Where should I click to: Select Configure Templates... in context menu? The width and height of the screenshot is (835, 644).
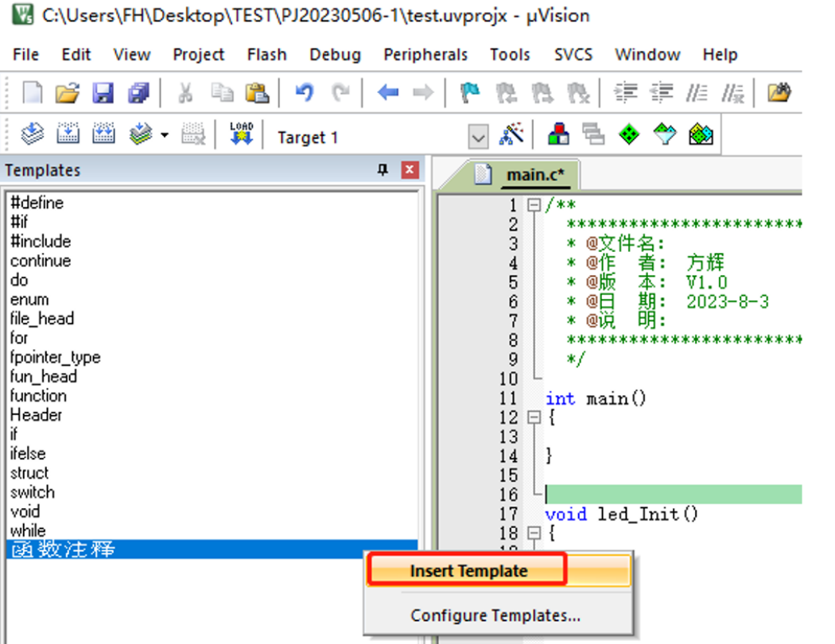495,615
